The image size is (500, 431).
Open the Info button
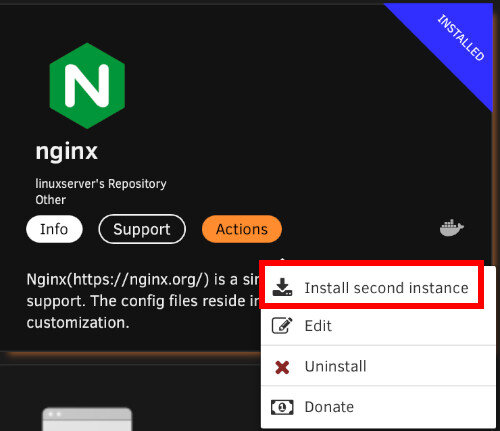(54, 229)
